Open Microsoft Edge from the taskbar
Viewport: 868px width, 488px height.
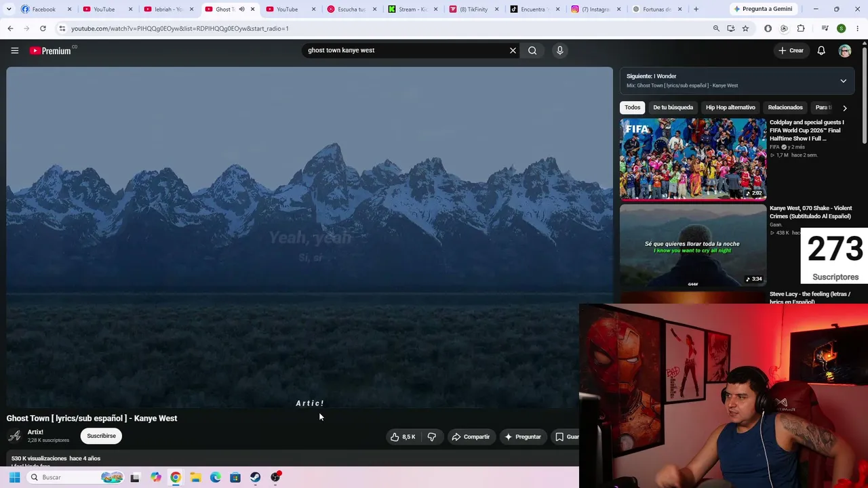pyautogui.click(x=215, y=477)
